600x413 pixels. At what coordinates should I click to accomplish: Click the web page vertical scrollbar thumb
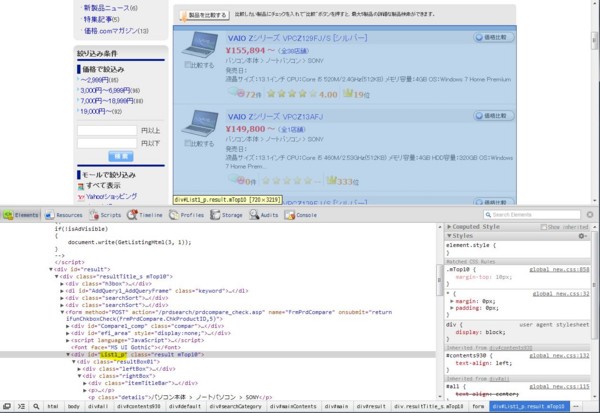[594, 40]
